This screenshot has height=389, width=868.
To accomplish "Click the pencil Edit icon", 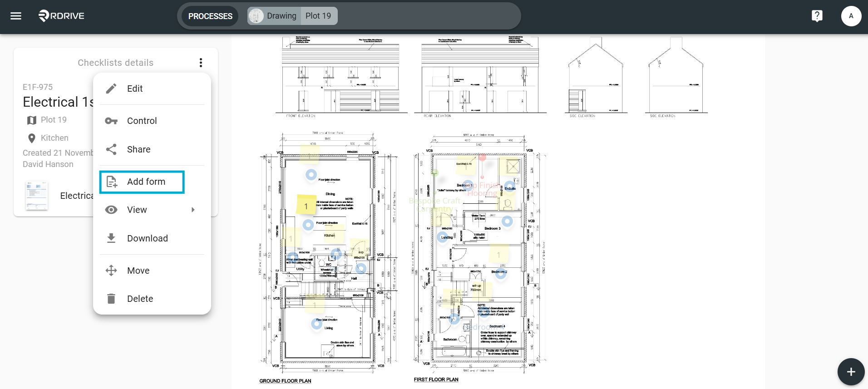I will click(x=111, y=89).
